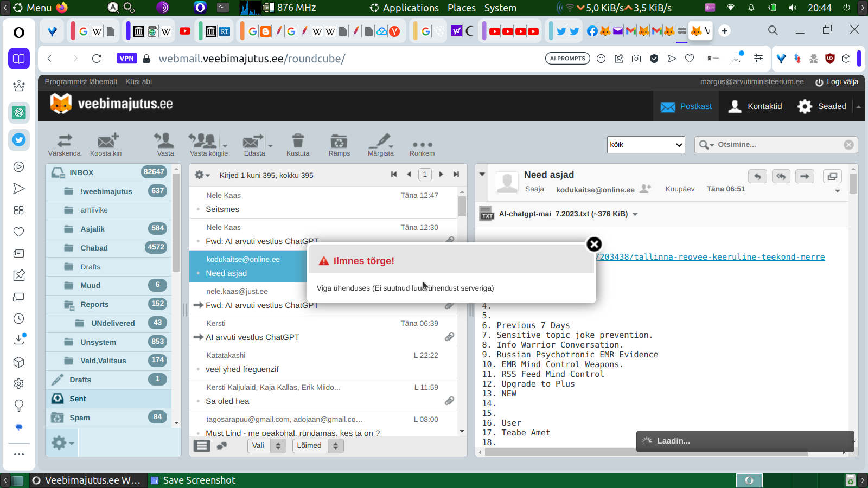The width and height of the screenshot is (868, 488).
Task: Jump to the last page of messages
Action: click(x=456, y=175)
